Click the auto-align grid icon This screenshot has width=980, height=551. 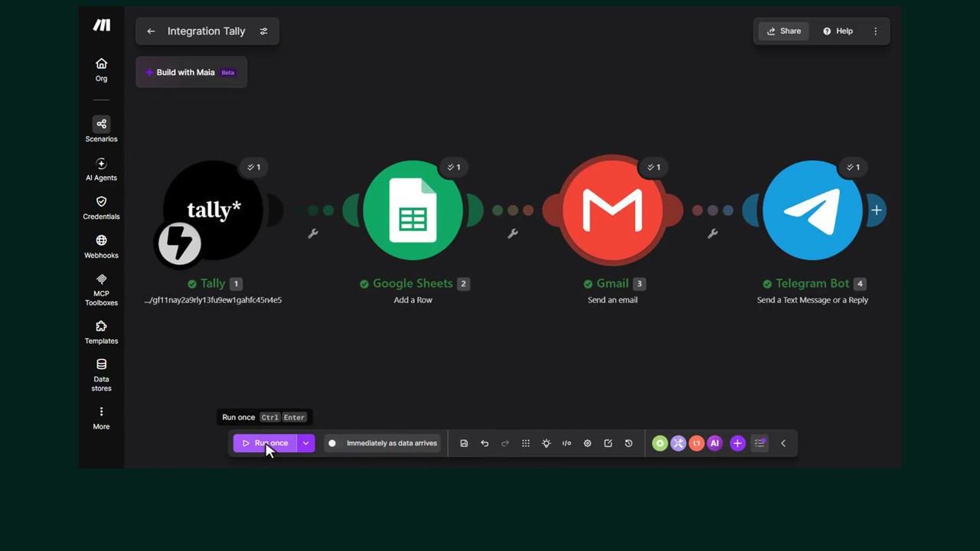[x=526, y=443]
